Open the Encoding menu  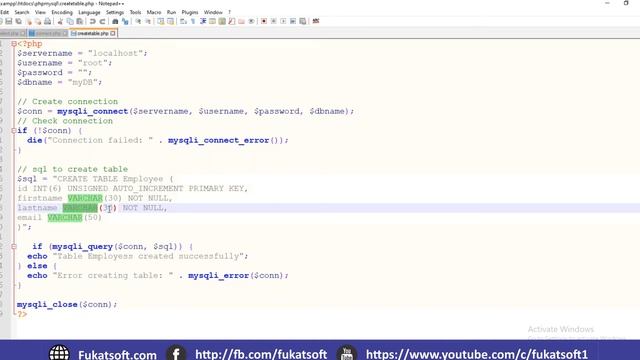[x=62, y=13]
